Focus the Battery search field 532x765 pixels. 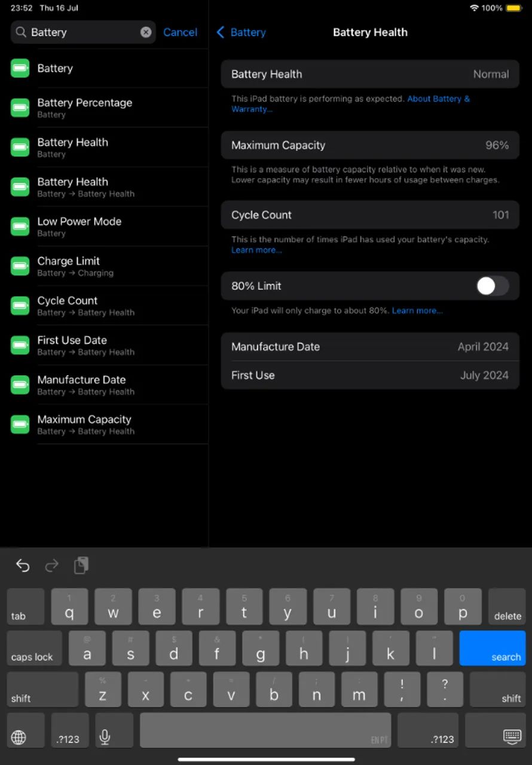(83, 32)
